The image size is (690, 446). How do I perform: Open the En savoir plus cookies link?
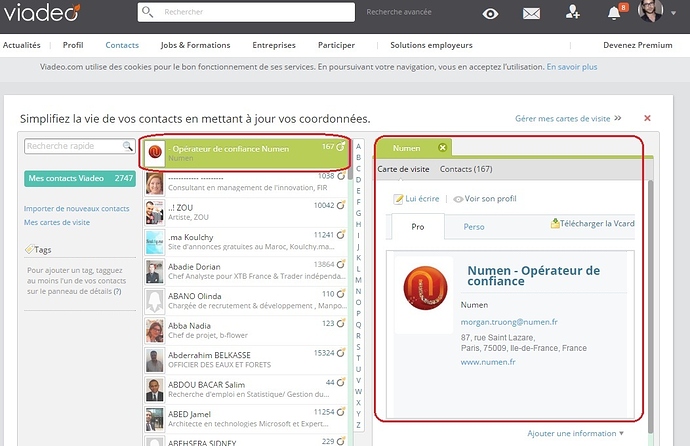pos(572,67)
